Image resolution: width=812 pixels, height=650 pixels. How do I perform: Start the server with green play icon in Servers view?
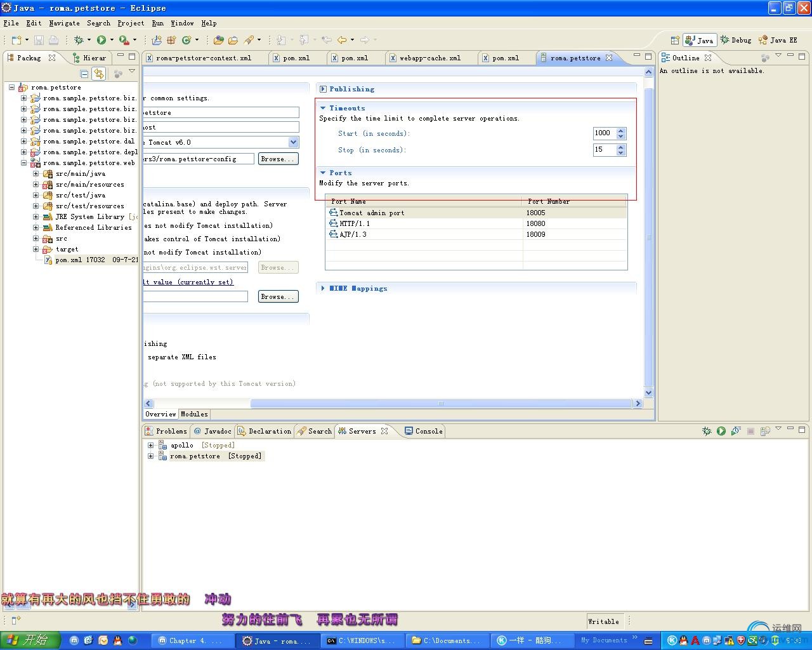(x=721, y=431)
